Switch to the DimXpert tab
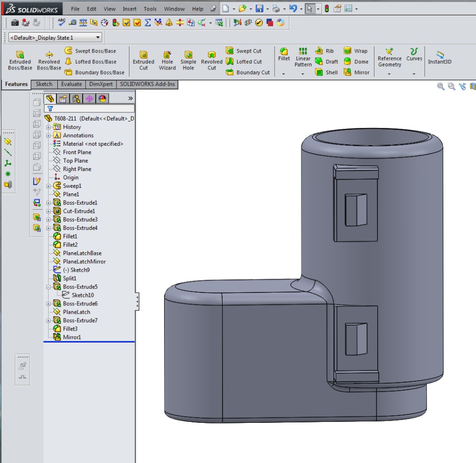The image size is (476, 463). (x=101, y=84)
